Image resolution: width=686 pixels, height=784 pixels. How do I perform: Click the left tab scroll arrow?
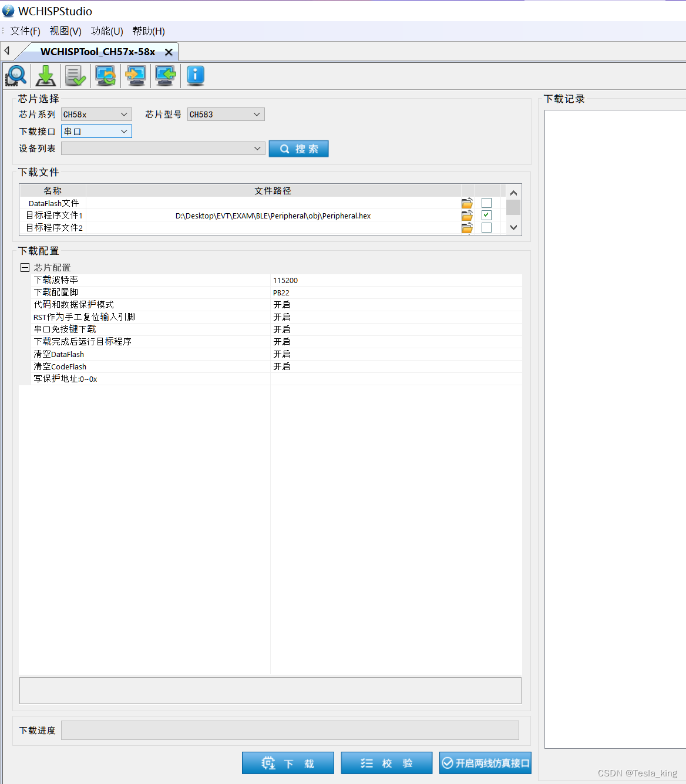[7, 51]
